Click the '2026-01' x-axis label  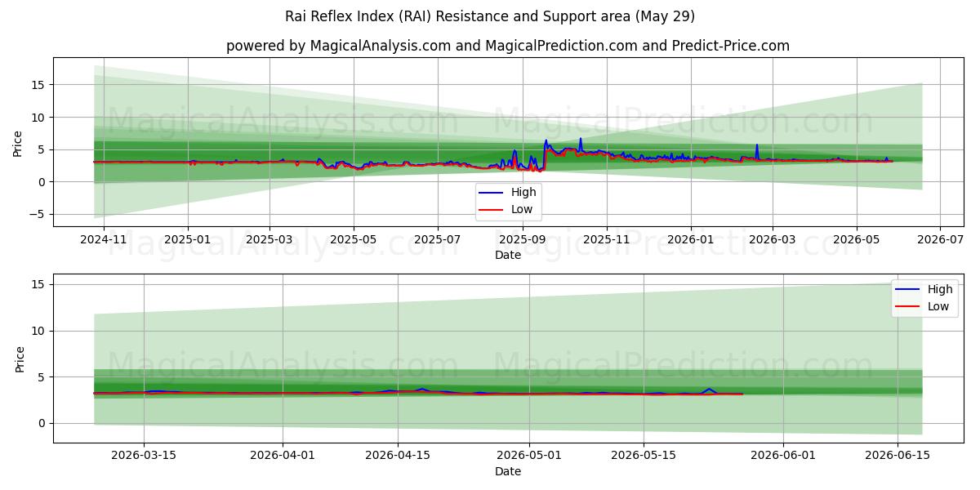(691, 241)
